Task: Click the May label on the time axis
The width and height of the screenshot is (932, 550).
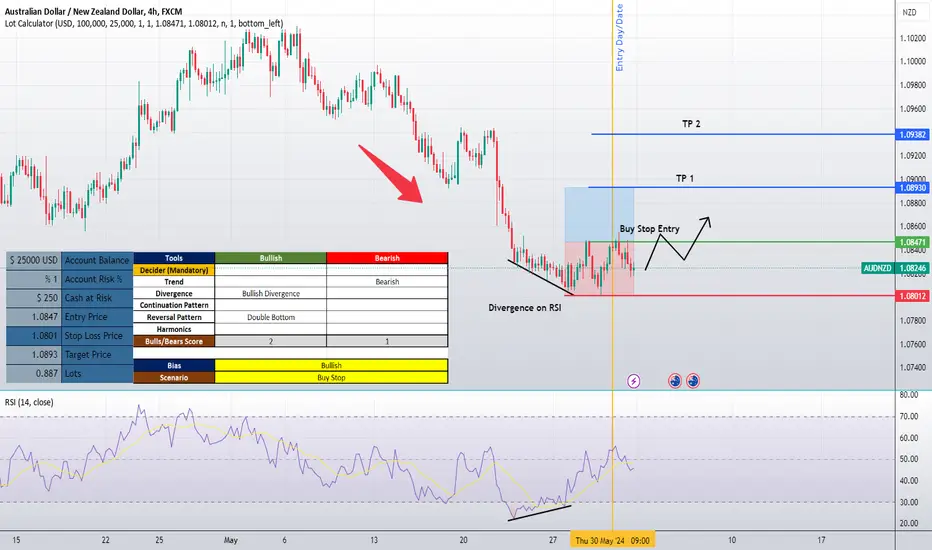Action: tap(231, 540)
